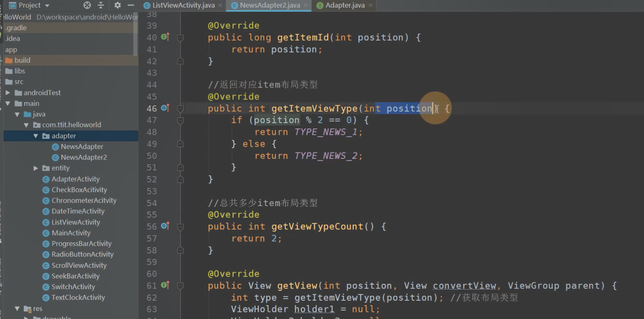Click the override gutter icon on line 46
The image size is (644, 319).
[165, 108]
